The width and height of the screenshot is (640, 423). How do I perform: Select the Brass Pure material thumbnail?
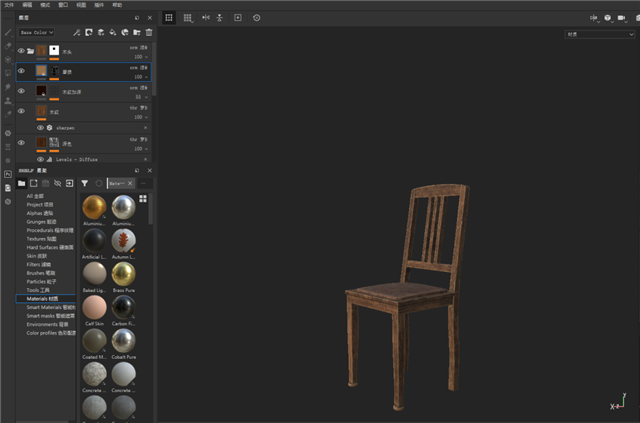coord(124,273)
